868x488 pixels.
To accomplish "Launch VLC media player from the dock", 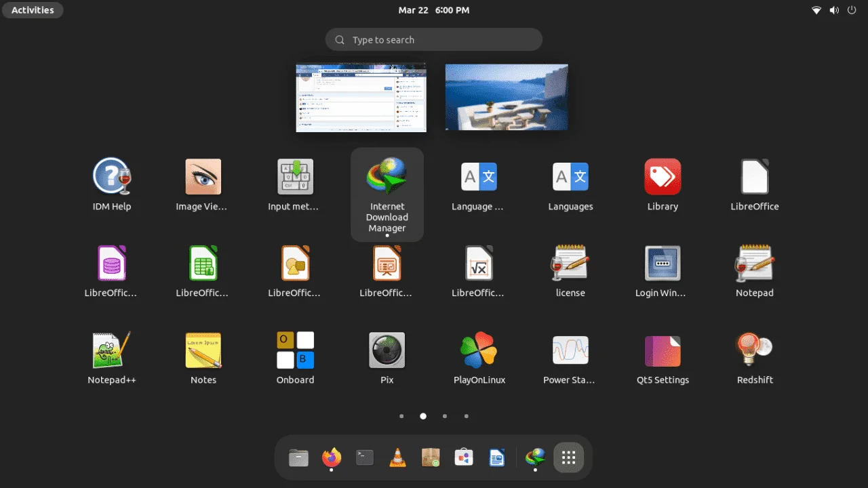I will tap(397, 458).
